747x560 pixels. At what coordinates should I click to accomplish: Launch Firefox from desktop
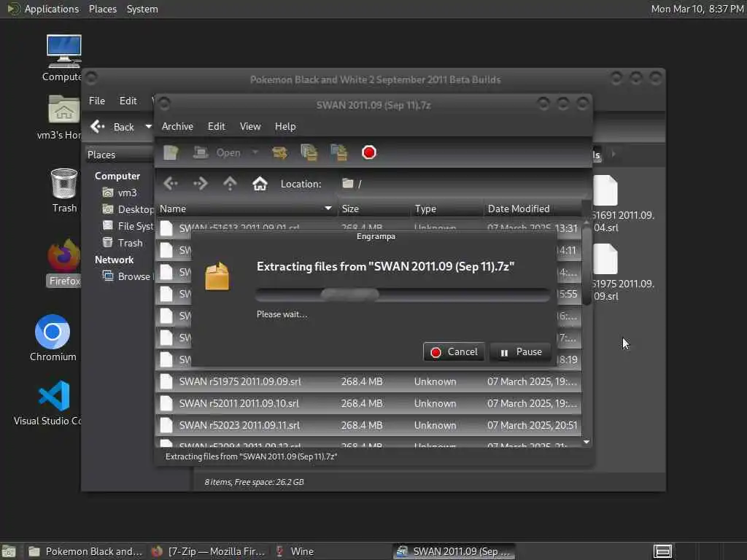(x=64, y=262)
